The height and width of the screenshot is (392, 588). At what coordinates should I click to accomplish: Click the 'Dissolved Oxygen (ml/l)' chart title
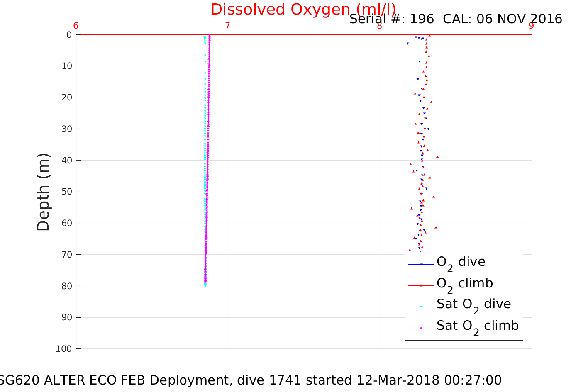(303, 9)
